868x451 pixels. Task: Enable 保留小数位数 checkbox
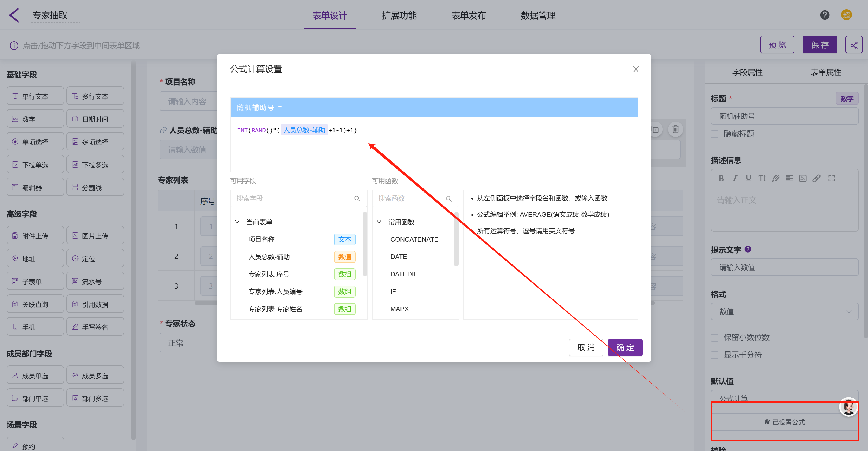coord(715,338)
